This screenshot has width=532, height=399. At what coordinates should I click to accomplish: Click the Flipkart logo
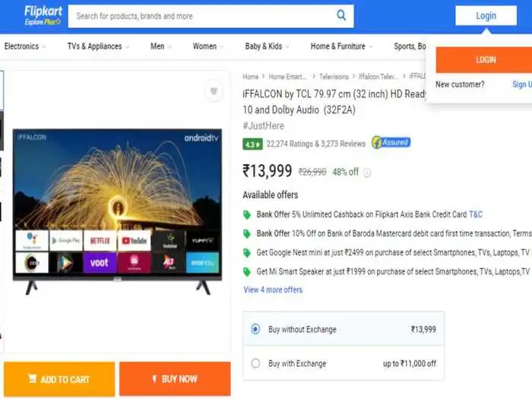point(43,15)
